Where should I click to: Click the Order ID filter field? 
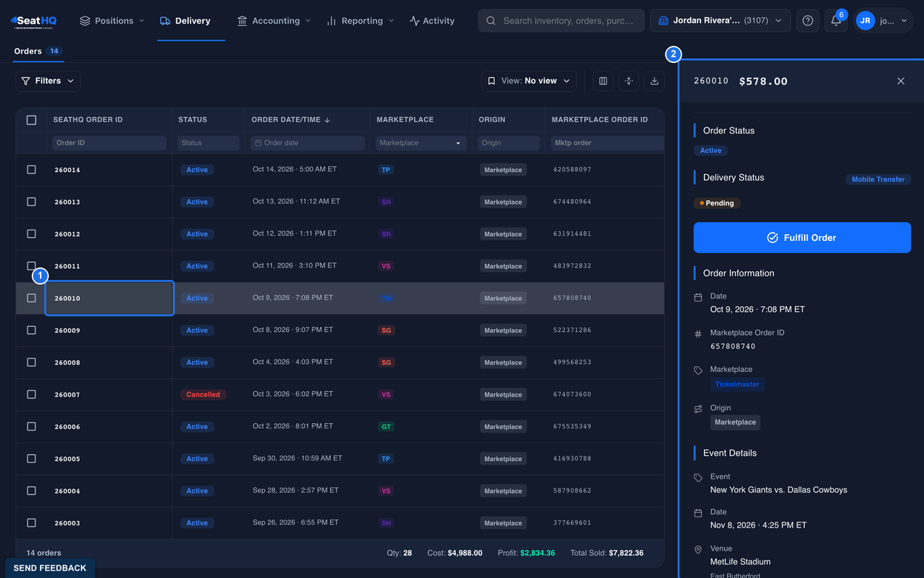[x=110, y=143]
